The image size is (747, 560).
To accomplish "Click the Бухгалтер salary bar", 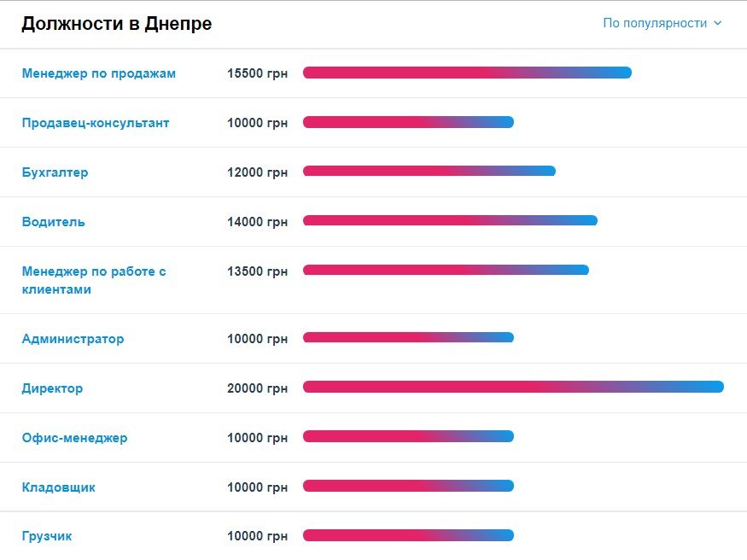I will [429, 172].
